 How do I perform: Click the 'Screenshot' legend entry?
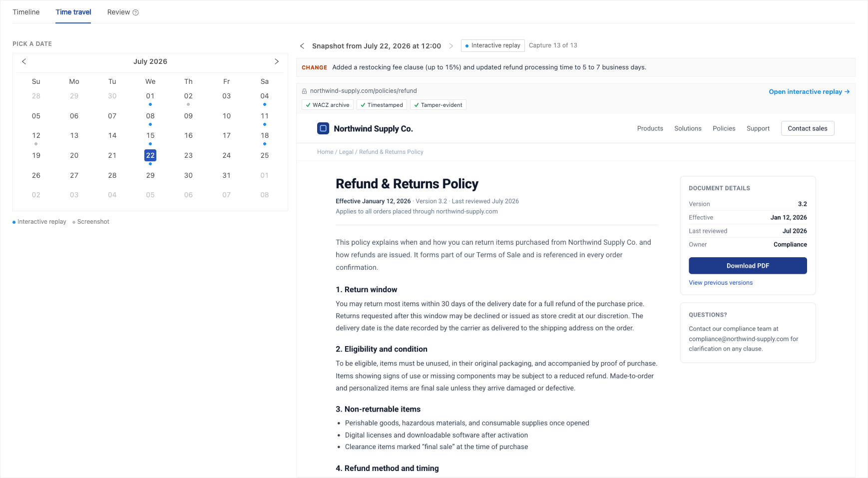[91, 222]
